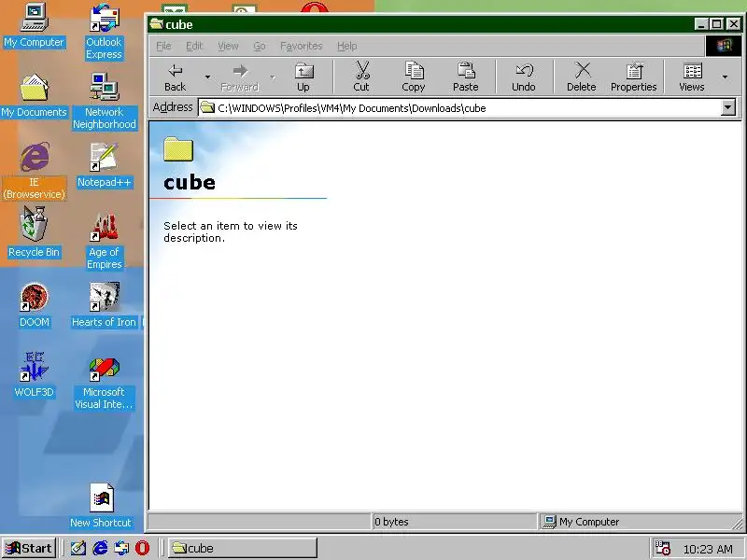747x560 pixels.
Task: Open the Favorites menu
Action: [x=301, y=46]
